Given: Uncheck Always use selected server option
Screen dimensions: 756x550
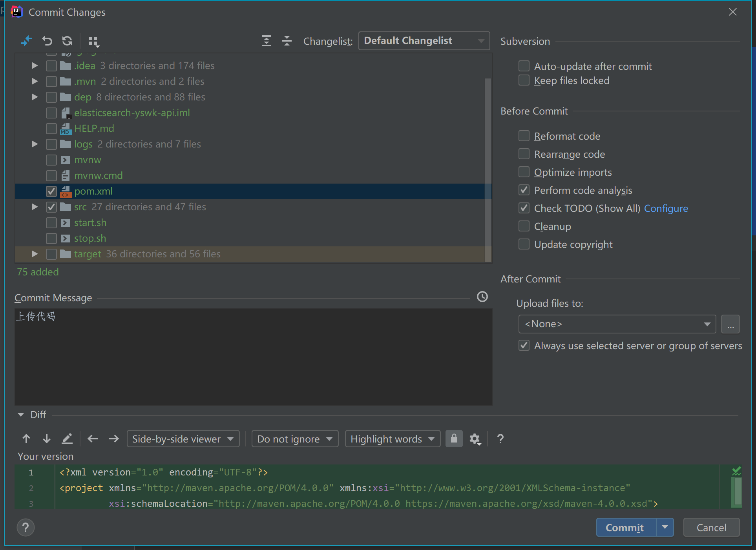Looking at the screenshot, I should tap(524, 345).
